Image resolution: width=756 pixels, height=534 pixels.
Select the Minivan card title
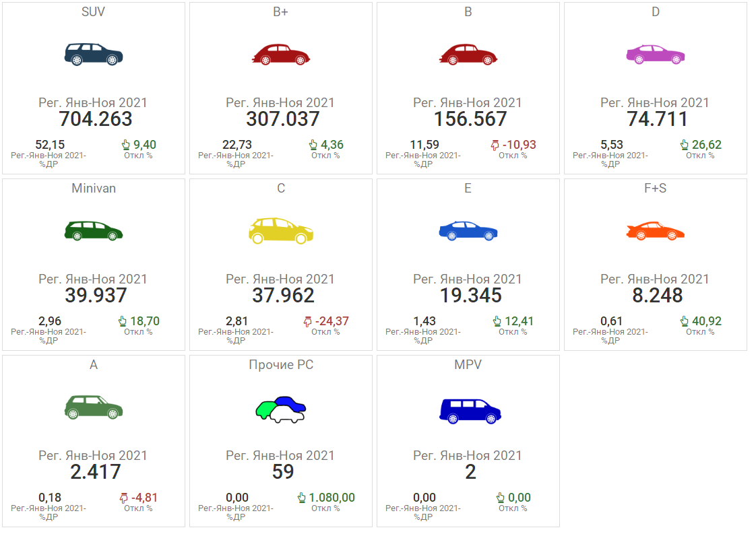[94, 189]
